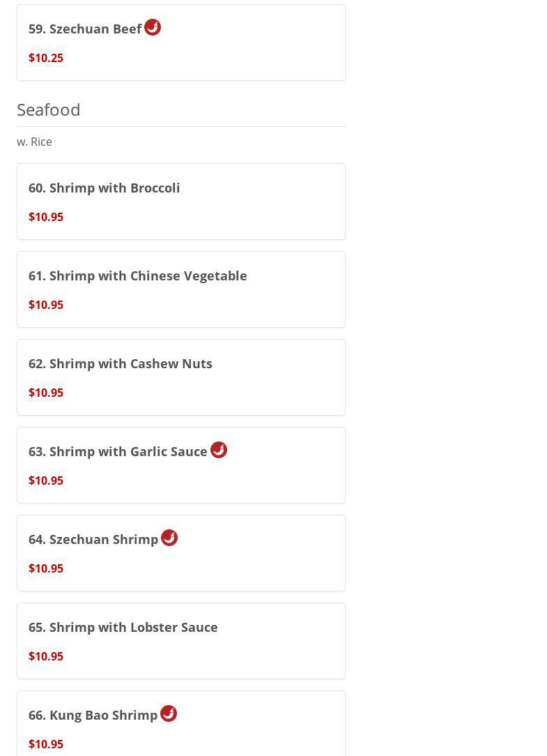Open the 59. Szechuan Beef item
This screenshot has width=547, height=756.
point(85,29)
